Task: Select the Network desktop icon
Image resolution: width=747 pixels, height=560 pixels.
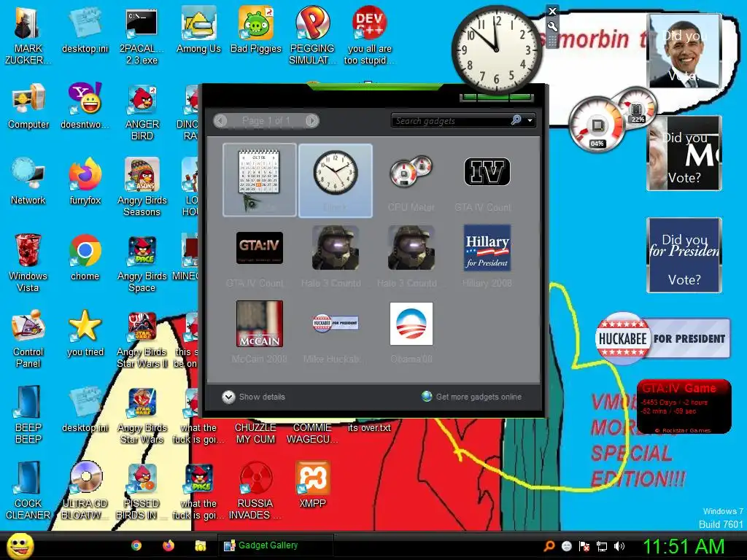Action: pyautogui.click(x=28, y=182)
